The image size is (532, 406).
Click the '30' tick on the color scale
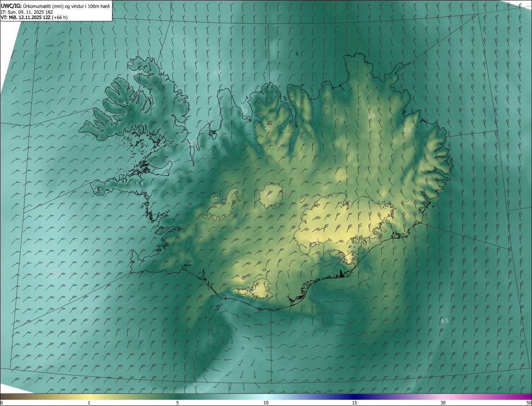point(443,403)
